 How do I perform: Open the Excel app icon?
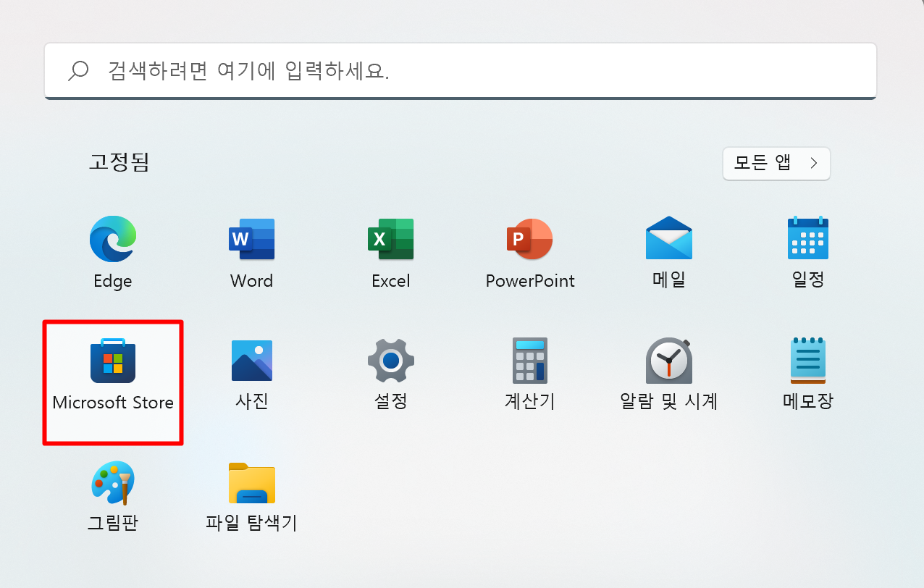click(390, 240)
